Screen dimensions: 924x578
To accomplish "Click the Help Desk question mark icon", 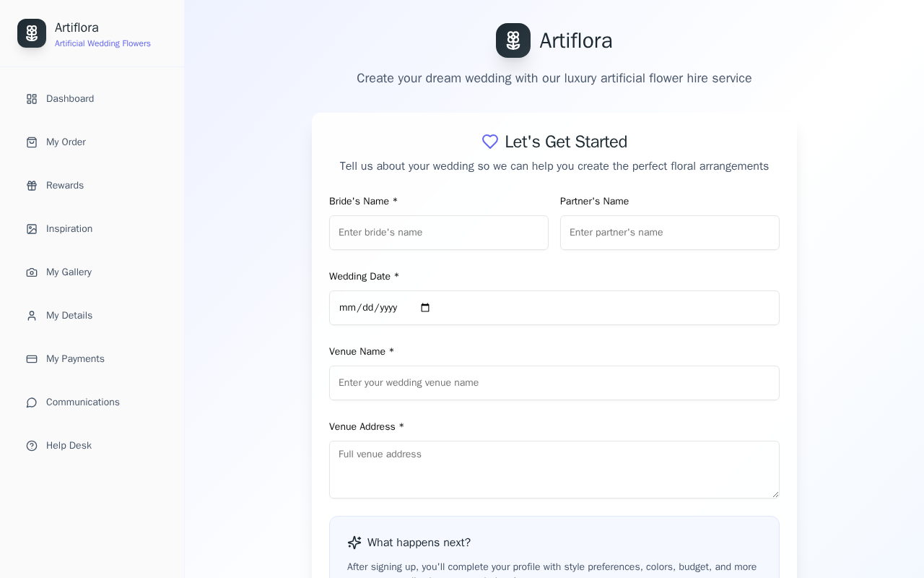I will (32, 446).
